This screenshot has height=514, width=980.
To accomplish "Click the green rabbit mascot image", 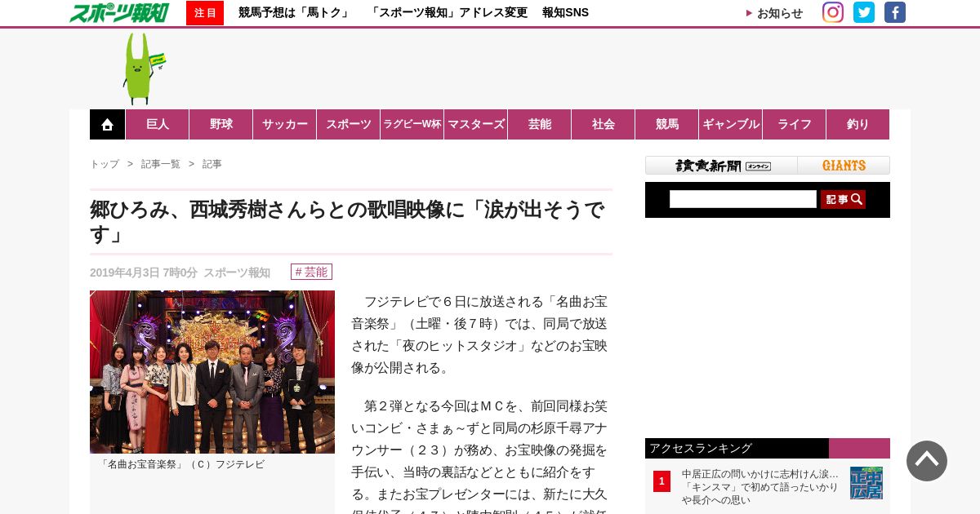I will point(143,69).
